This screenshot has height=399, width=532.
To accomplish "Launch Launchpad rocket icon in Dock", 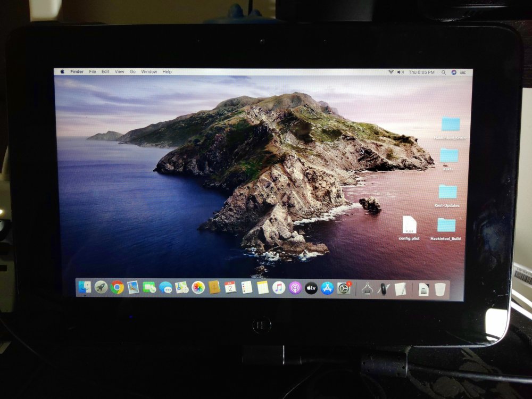I will pos(101,287).
